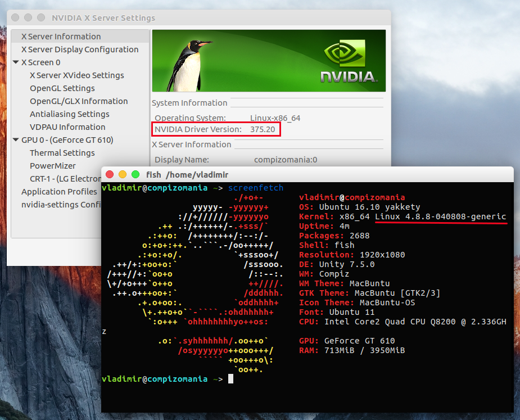The width and height of the screenshot is (520, 420).
Task: Minimize terminal with yellow button
Action: click(123, 174)
